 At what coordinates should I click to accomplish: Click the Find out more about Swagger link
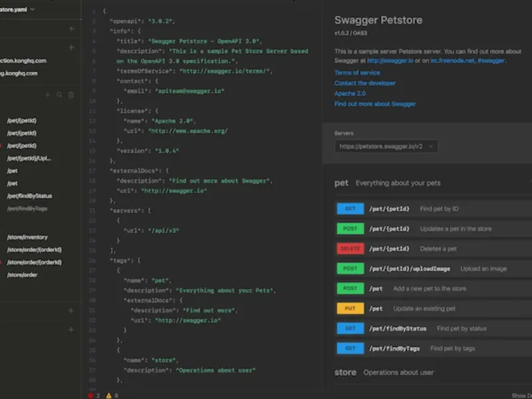375,104
